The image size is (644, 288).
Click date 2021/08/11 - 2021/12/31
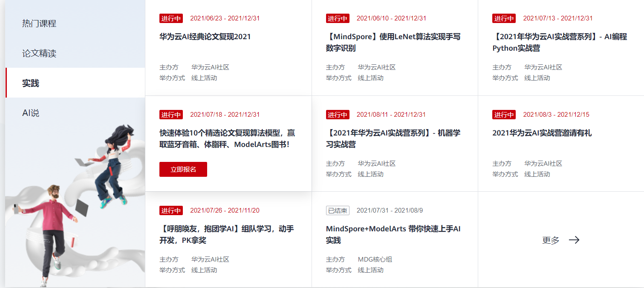391,115
